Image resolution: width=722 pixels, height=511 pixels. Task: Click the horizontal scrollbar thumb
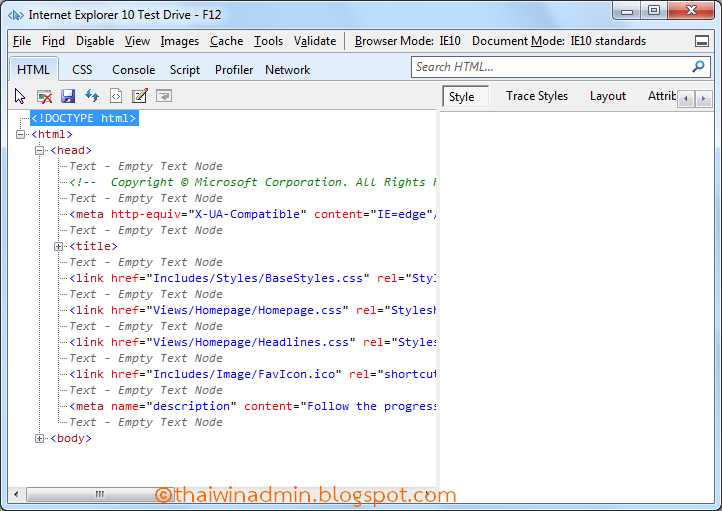(x=99, y=495)
